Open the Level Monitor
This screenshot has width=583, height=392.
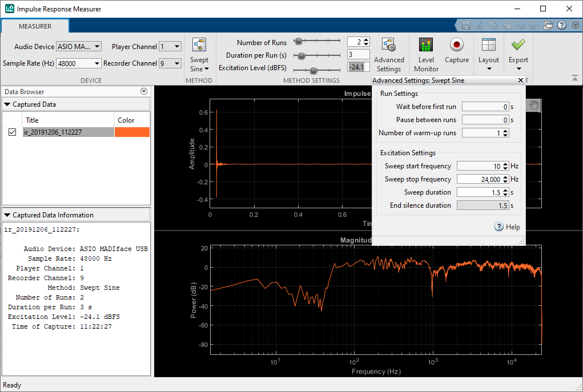(426, 46)
